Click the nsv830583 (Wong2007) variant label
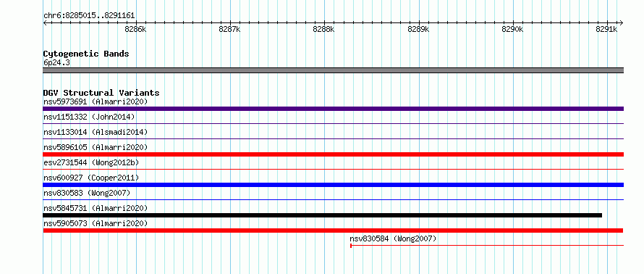 [x=87, y=193]
